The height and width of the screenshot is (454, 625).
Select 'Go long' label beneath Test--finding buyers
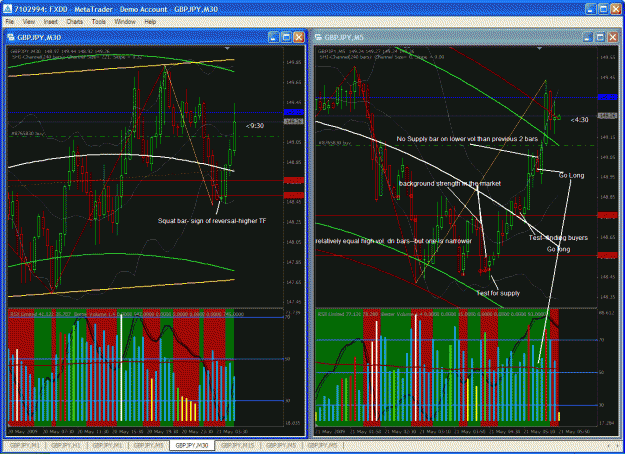coord(558,249)
